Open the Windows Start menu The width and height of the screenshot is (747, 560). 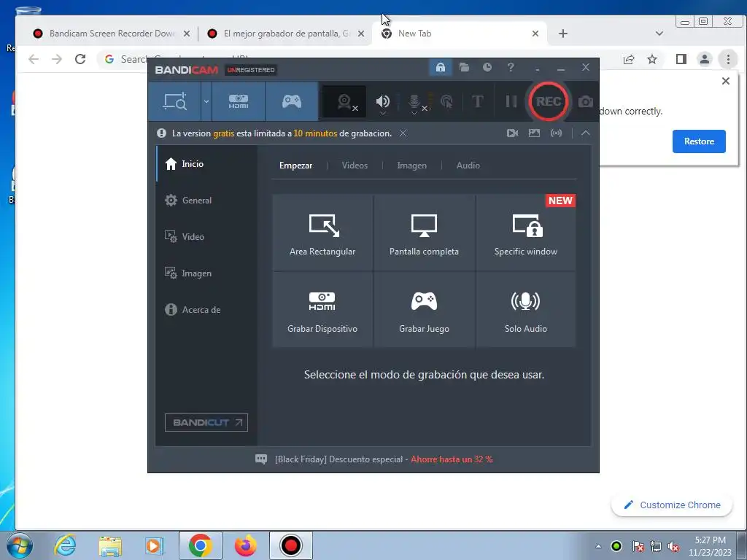[20, 545]
